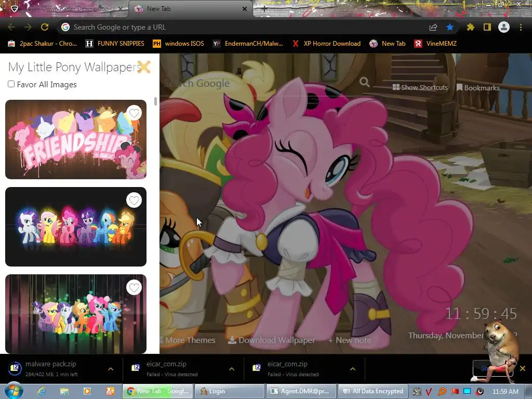Click the share page icon in address bar
The image size is (532, 399).
tap(433, 28)
